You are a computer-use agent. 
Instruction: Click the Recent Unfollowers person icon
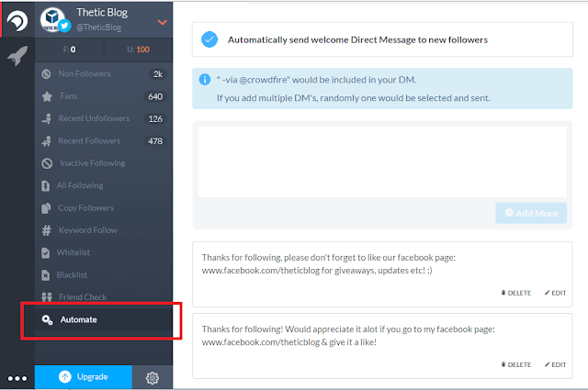[x=47, y=118]
